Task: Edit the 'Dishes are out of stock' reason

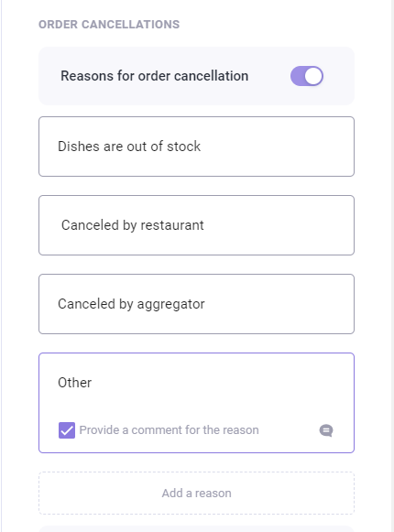Action: click(x=196, y=147)
